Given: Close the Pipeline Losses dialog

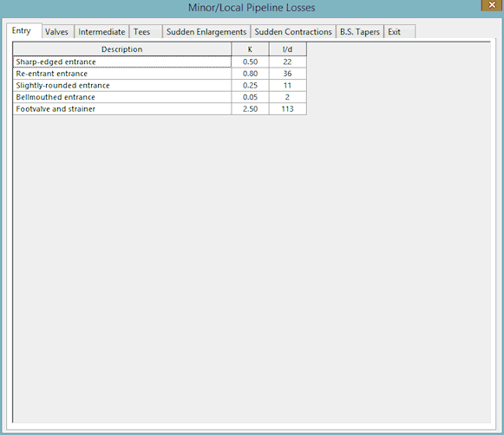Looking at the screenshot, I should 492,5.
